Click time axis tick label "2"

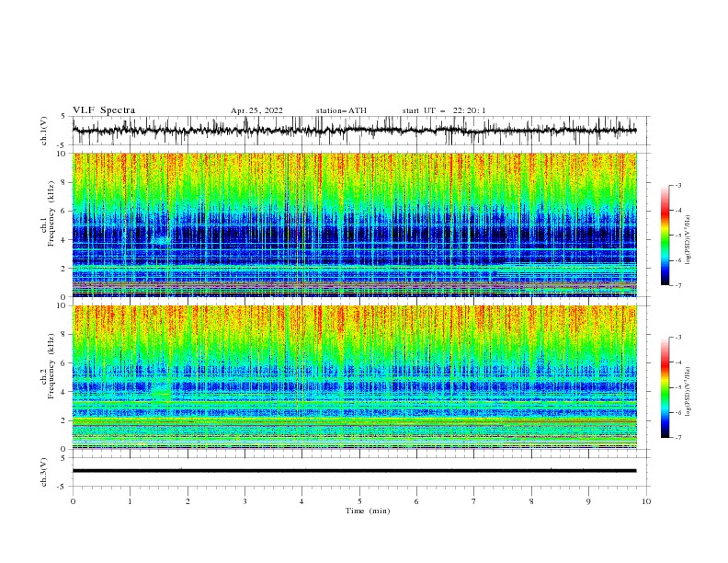coord(188,501)
